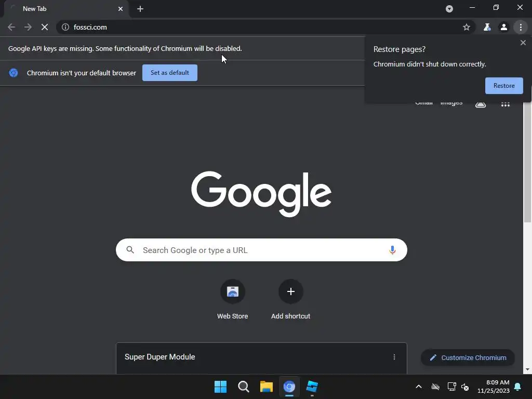532x399 pixels.
Task: Open the Web Store shortcut
Action: [x=232, y=300]
